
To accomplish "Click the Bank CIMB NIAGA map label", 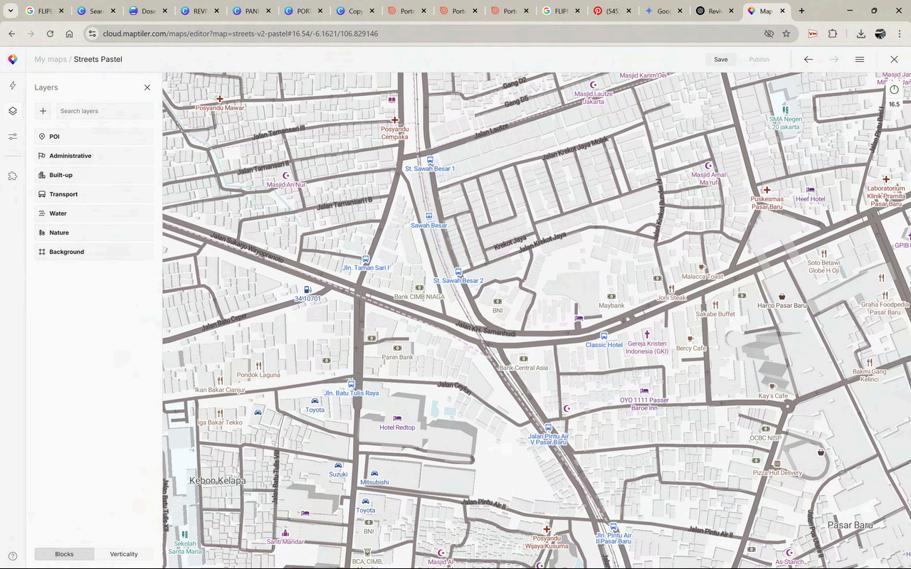I will click(419, 296).
